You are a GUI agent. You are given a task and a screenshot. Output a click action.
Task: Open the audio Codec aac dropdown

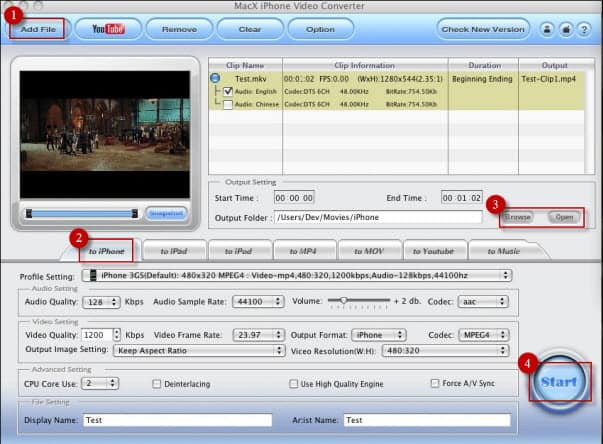[483, 301]
